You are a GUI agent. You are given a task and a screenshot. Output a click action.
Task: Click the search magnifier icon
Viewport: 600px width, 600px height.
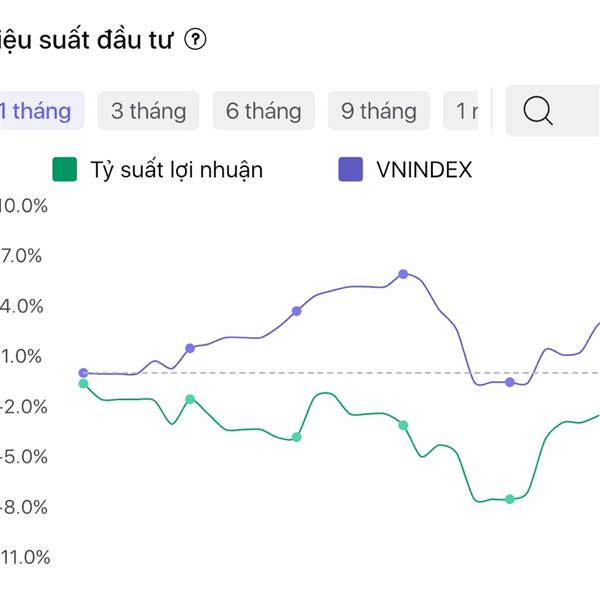[x=538, y=110]
